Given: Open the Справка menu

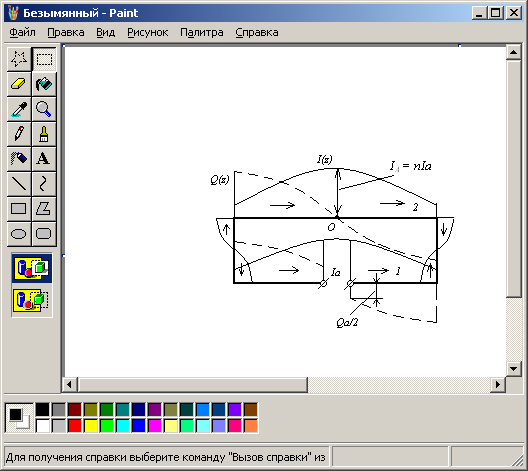Looking at the screenshot, I should pos(257,32).
